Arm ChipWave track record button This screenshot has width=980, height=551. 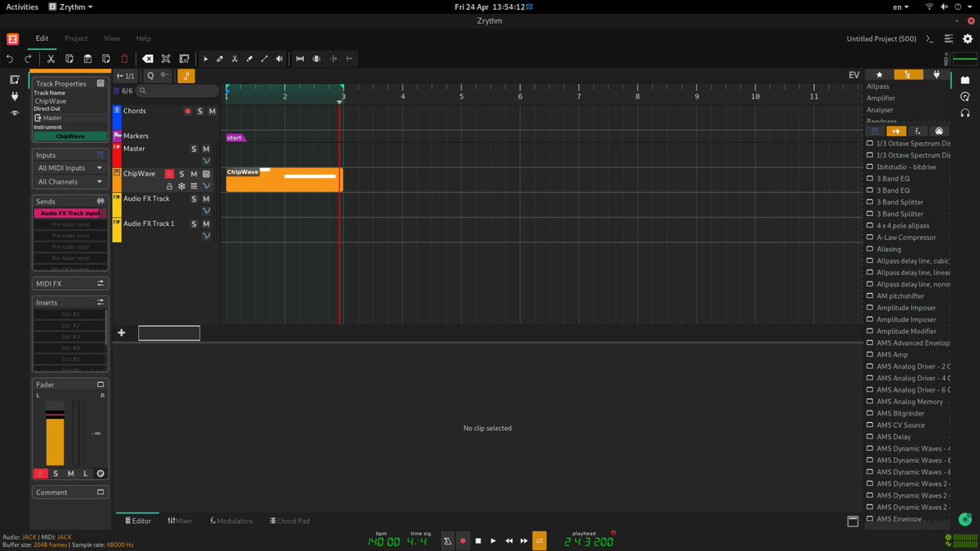click(x=169, y=174)
